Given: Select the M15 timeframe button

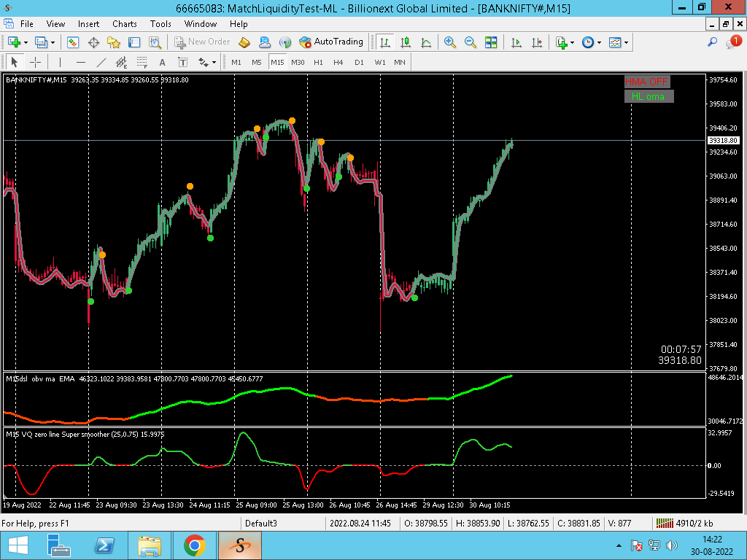Looking at the screenshot, I should 277,63.
